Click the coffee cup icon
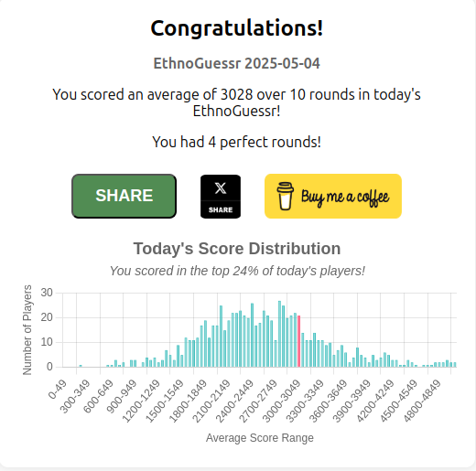This screenshot has width=476, height=471. click(x=285, y=196)
